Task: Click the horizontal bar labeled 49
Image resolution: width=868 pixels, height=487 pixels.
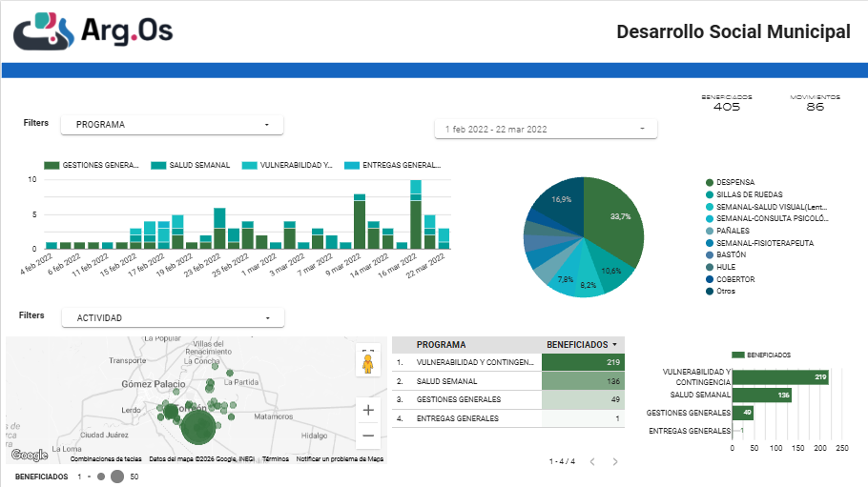Action: click(x=743, y=413)
